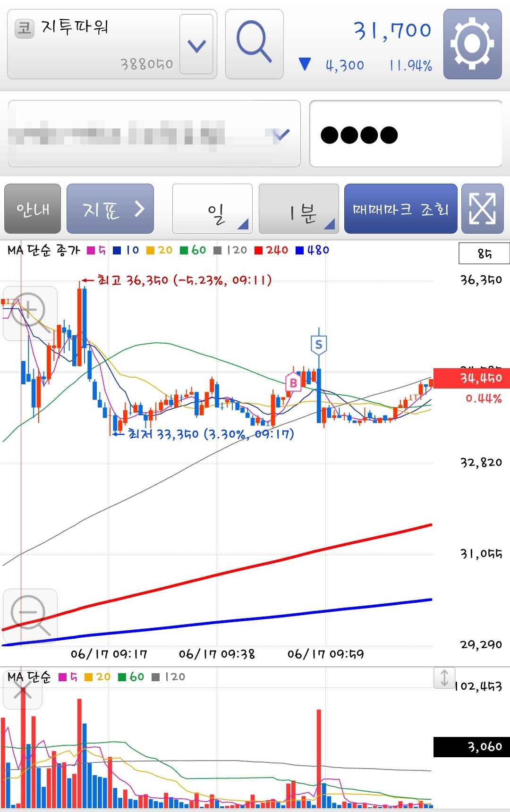Tap time label 06/17 09:59
510x812 pixels.
point(326,654)
